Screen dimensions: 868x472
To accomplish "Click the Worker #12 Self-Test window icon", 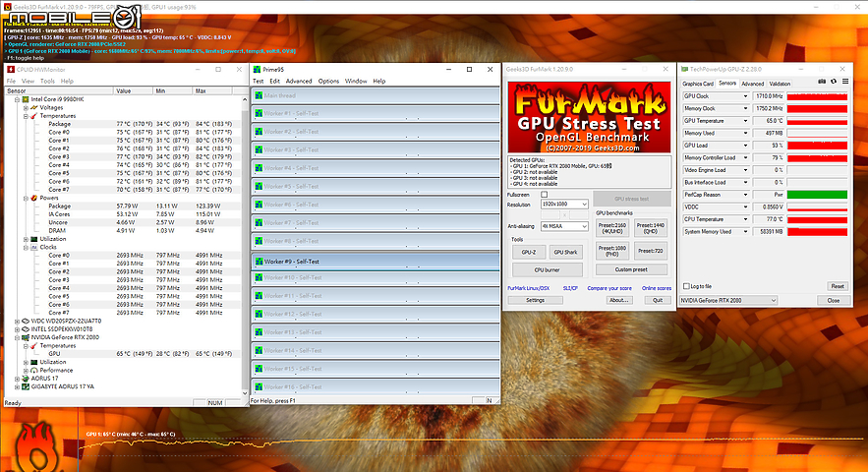I will click(x=259, y=314).
